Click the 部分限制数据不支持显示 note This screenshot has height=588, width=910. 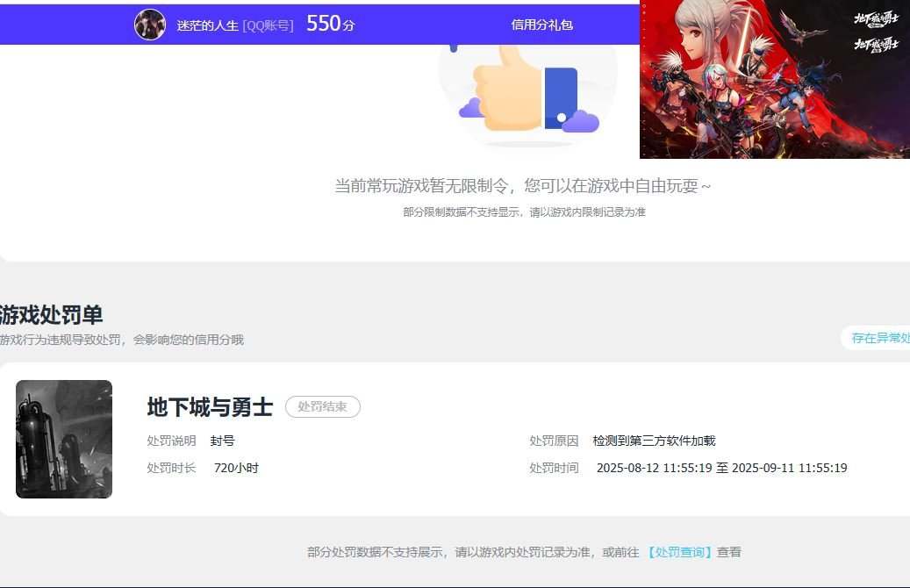(524, 212)
